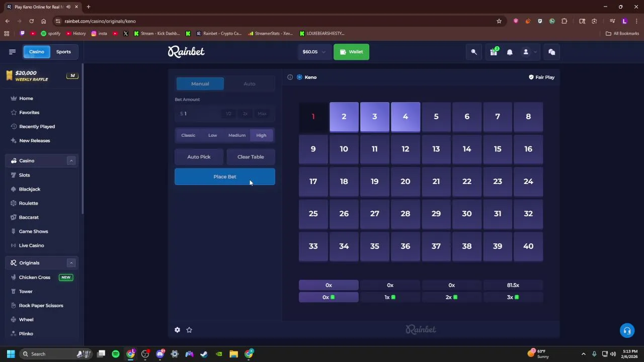The width and height of the screenshot is (644, 362).
Task: Select Medium risk level
Action: point(237,135)
